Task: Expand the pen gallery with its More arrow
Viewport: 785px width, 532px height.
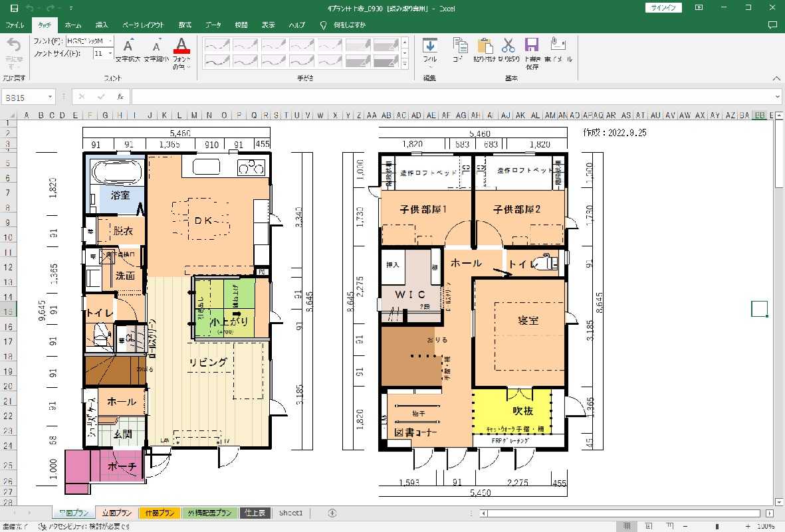Action: [x=405, y=64]
